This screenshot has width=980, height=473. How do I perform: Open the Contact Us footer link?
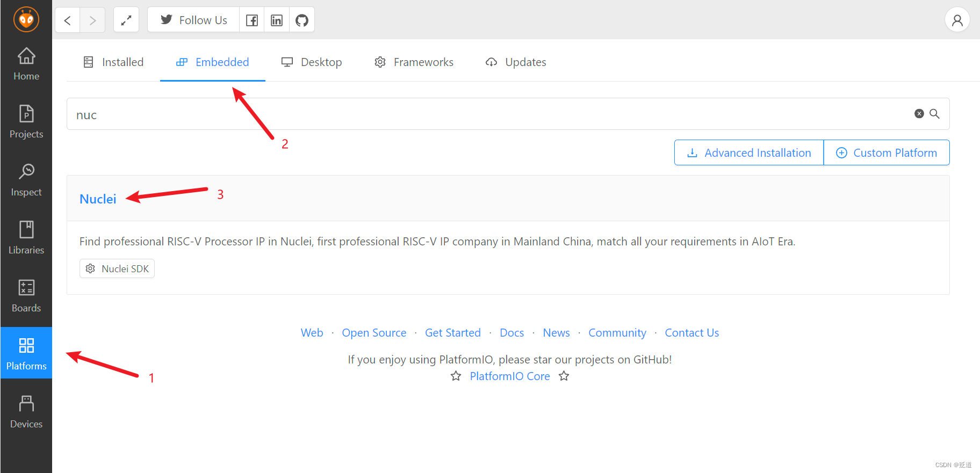(x=692, y=333)
